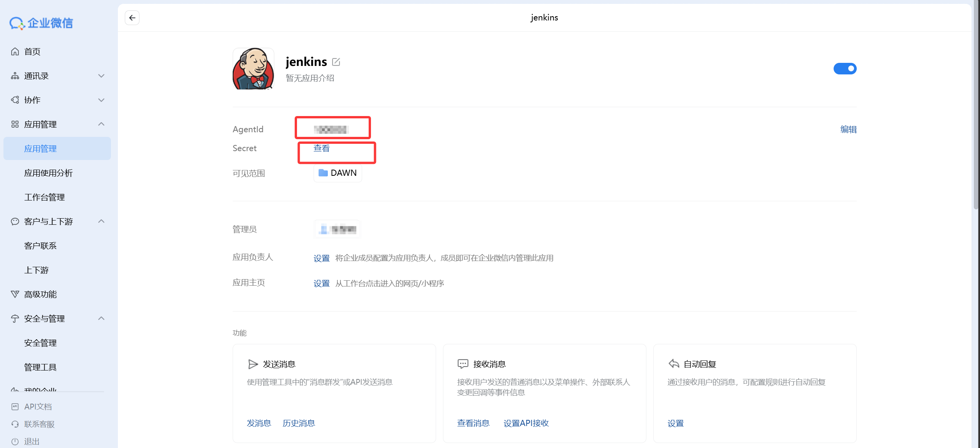Click the edit pencil next to jenkins
This screenshot has height=448, width=980.
tap(336, 62)
